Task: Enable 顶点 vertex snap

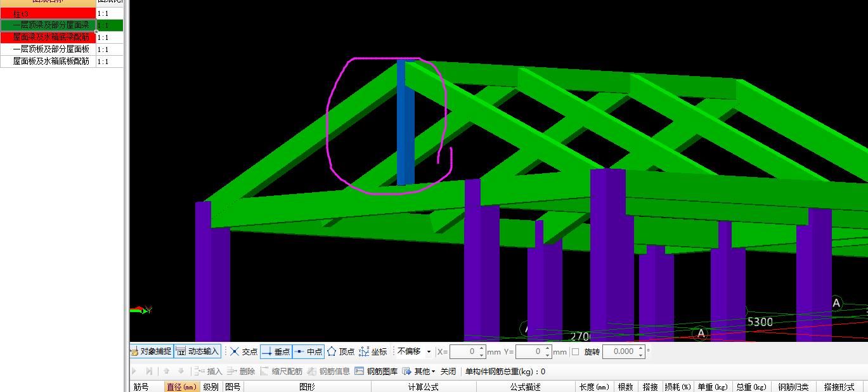Action: pyautogui.click(x=340, y=351)
